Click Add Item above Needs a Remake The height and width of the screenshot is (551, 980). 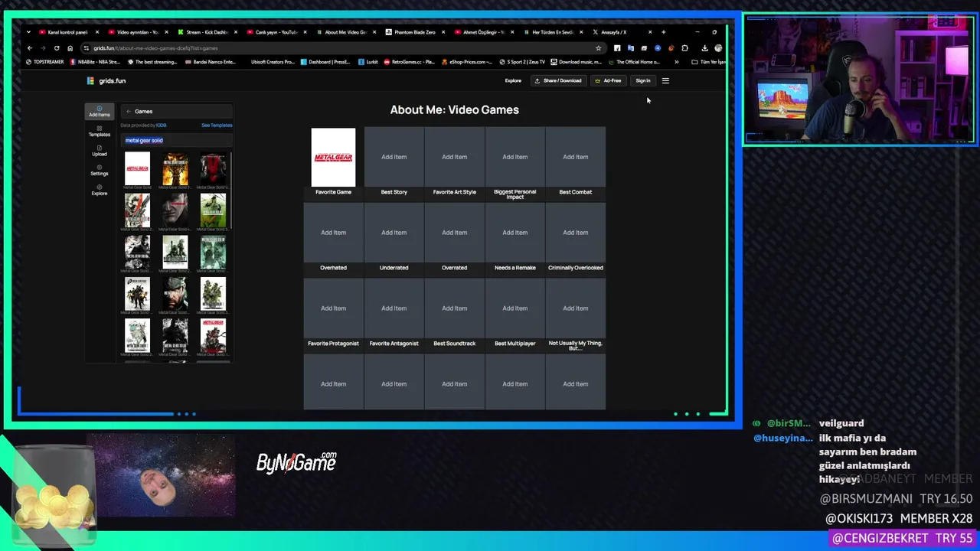coord(515,233)
